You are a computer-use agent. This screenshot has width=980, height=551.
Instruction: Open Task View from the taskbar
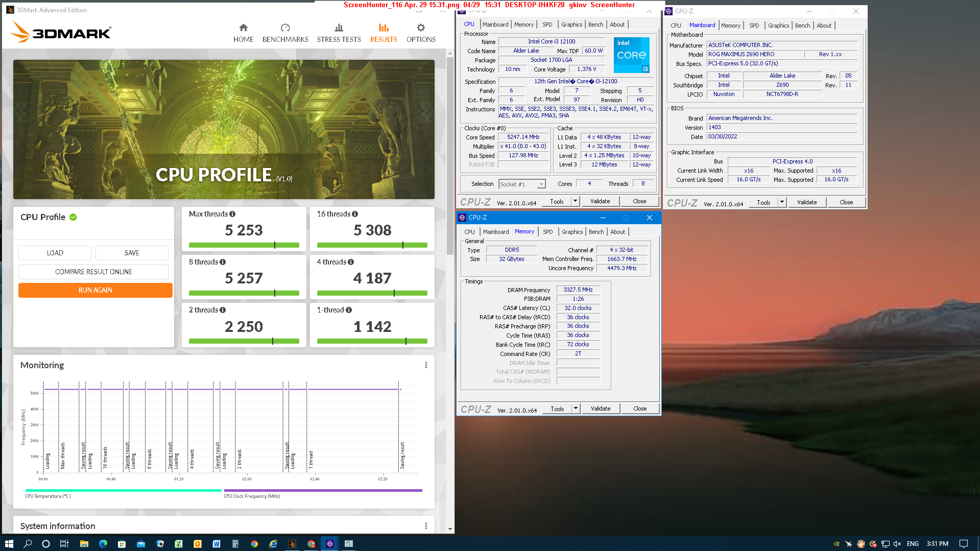(x=64, y=544)
